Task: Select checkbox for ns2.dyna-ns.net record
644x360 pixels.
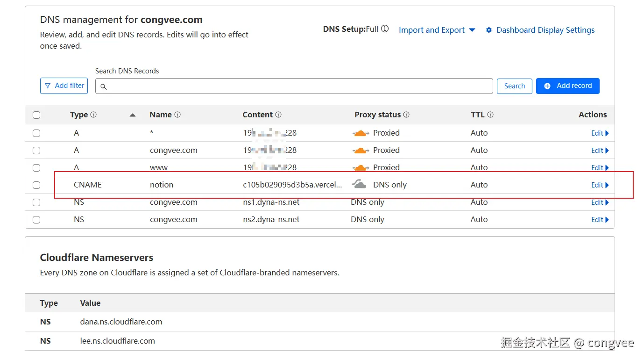Action: [36, 220]
